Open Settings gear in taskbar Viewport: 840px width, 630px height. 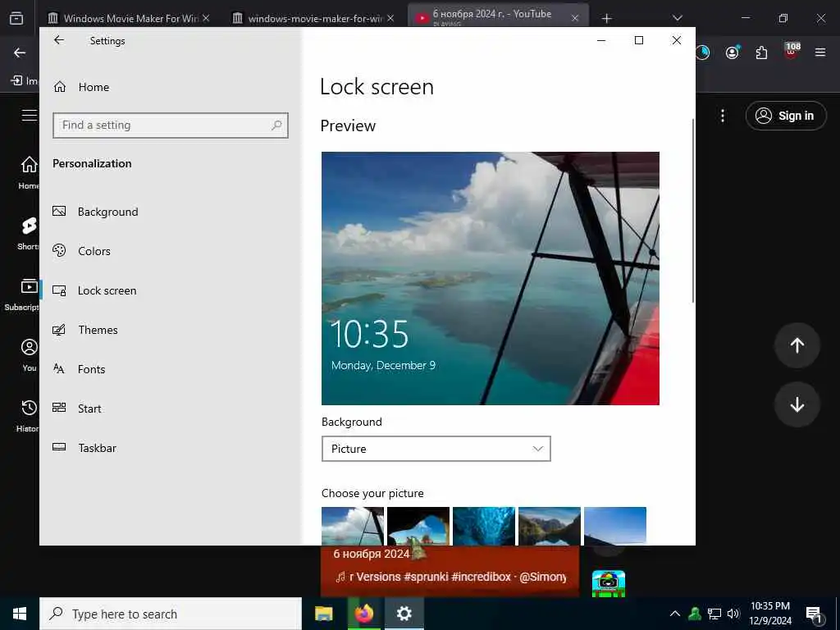tap(404, 614)
